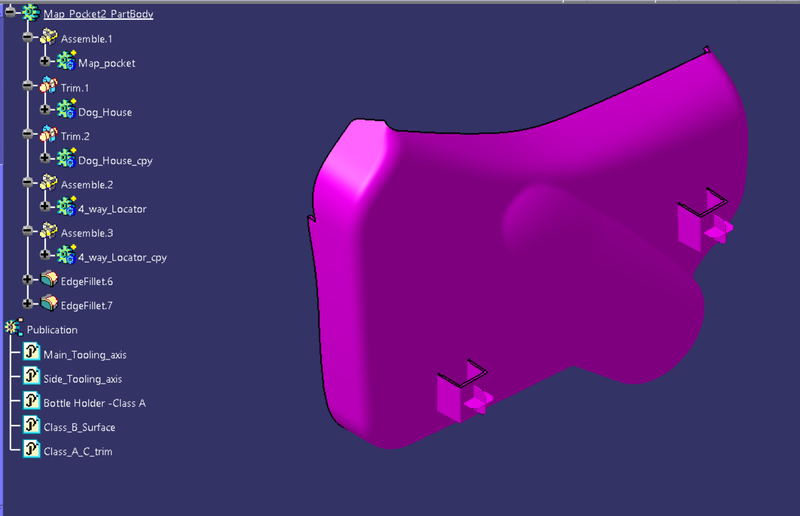Expand the Dog_House node
This screenshot has height=516, width=800.
[x=45, y=110]
